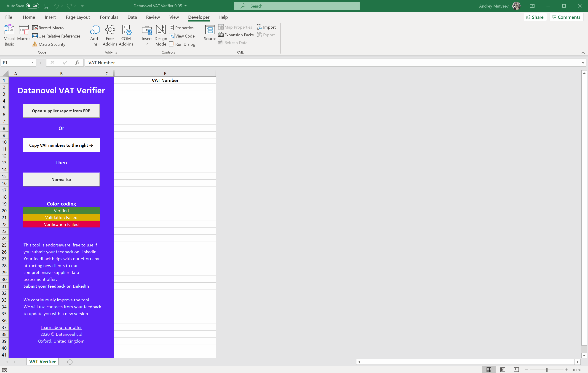Open Redo history dropdown arrow
588x373 pixels.
75,6
